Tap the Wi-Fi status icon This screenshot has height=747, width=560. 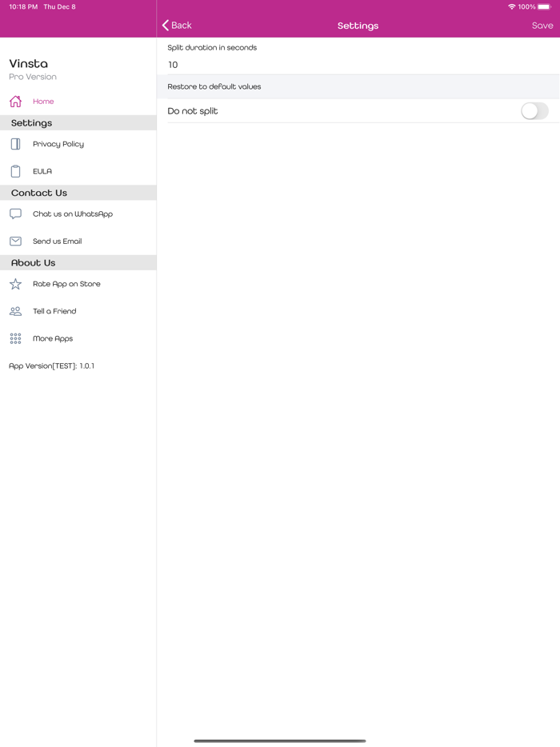pos(512,6)
